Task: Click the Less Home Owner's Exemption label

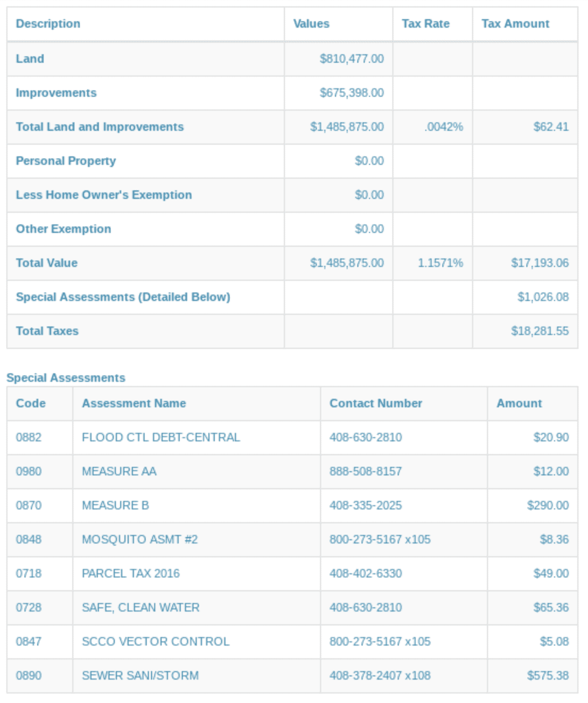Action: click(104, 195)
